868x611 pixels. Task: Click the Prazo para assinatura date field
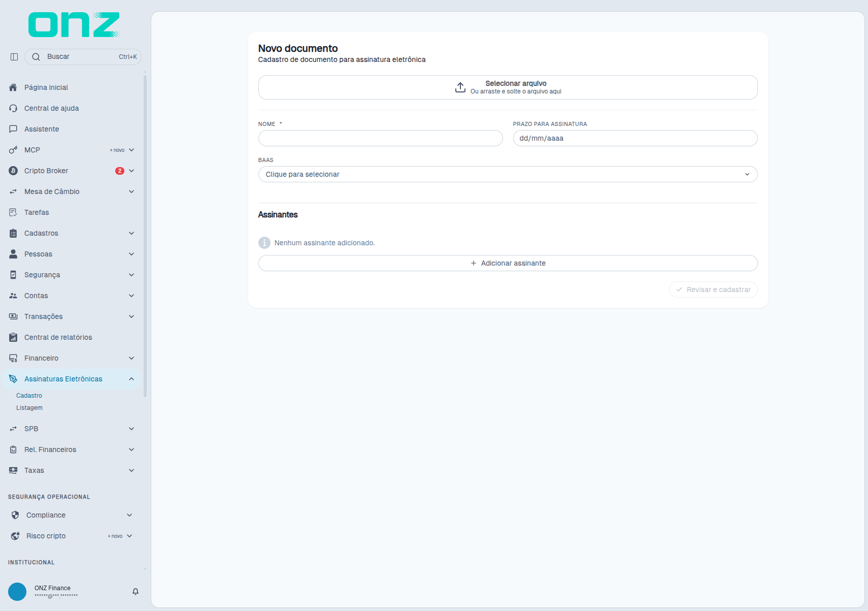[635, 138]
